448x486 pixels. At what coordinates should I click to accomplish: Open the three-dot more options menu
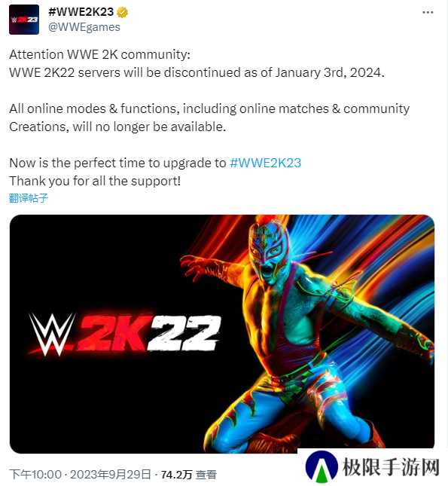(x=428, y=12)
